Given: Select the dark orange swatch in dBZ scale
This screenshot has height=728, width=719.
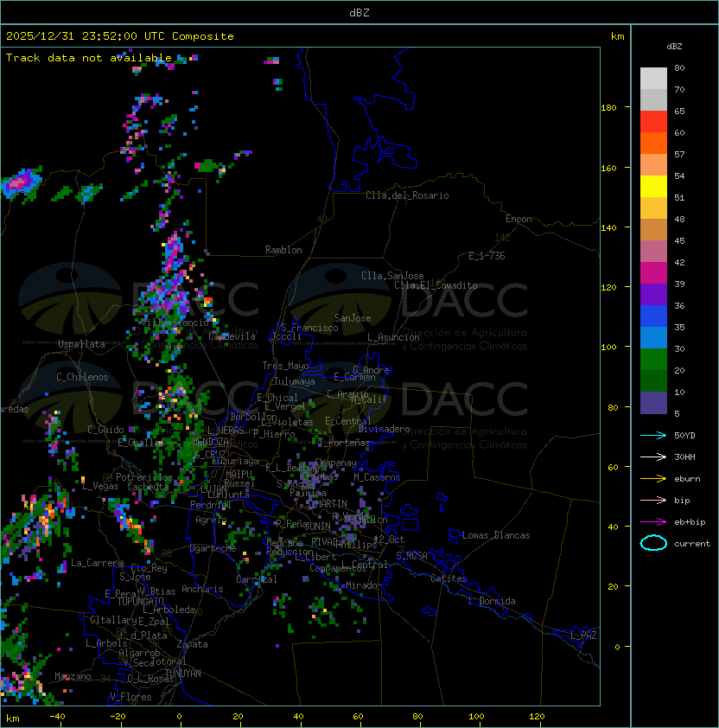Looking at the screenshot, I should coord(653,144).
